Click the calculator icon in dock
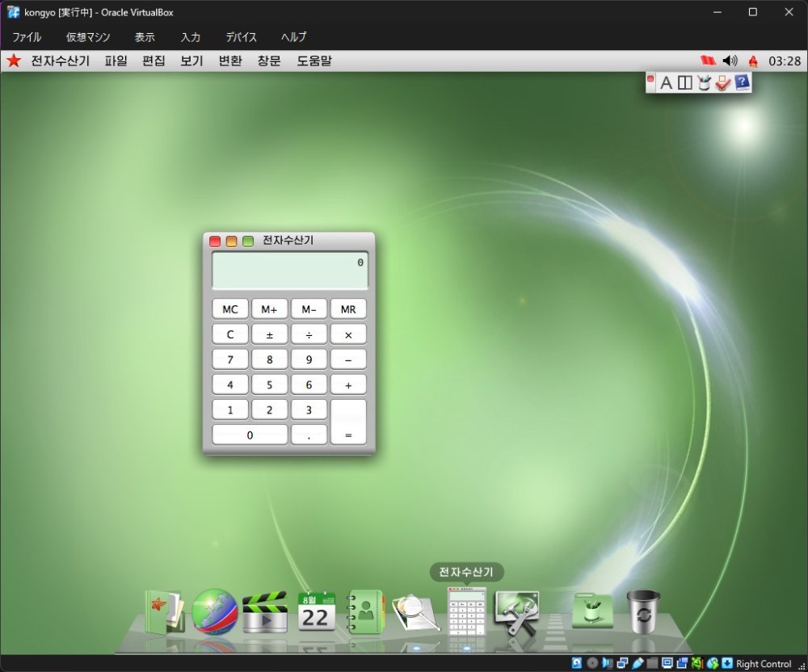 (466, 611)
